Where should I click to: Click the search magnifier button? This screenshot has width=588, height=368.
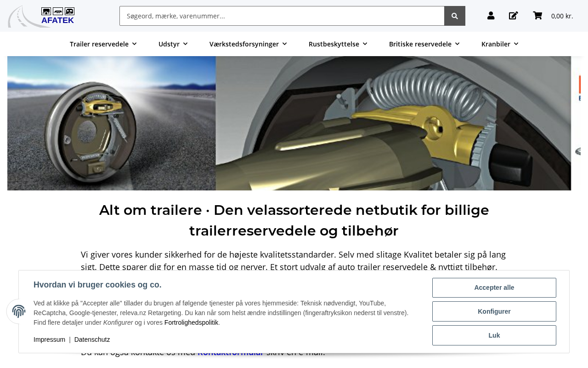(x=455, y=16)
